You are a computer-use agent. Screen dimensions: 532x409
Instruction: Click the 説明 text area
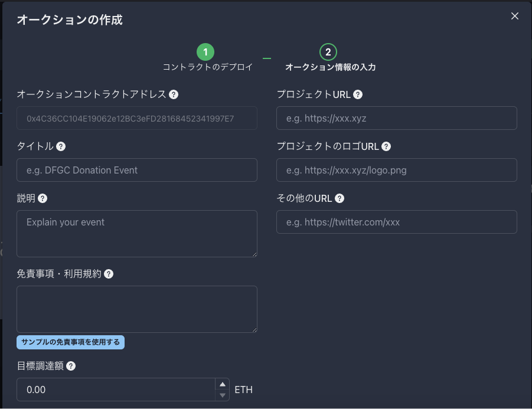[x=137, y=234]
